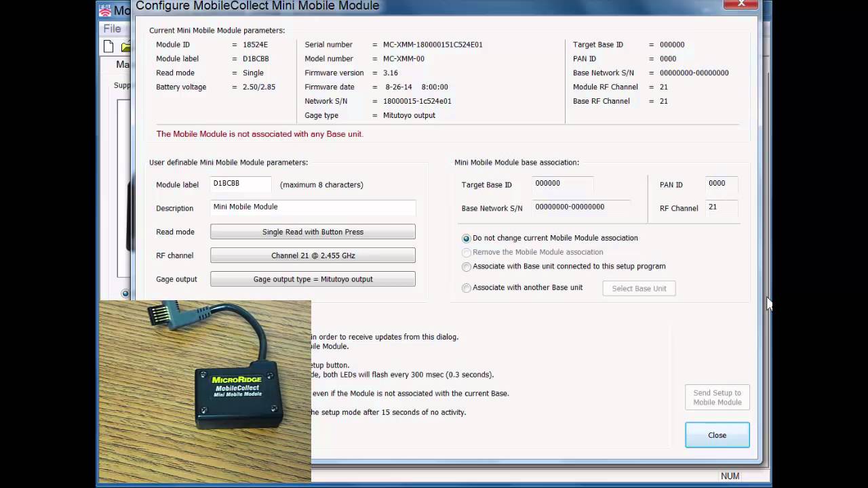Click the Model number value 'MC-XMM-00'
Viewport: 868px width, 488px height.
tap(403, 59)
